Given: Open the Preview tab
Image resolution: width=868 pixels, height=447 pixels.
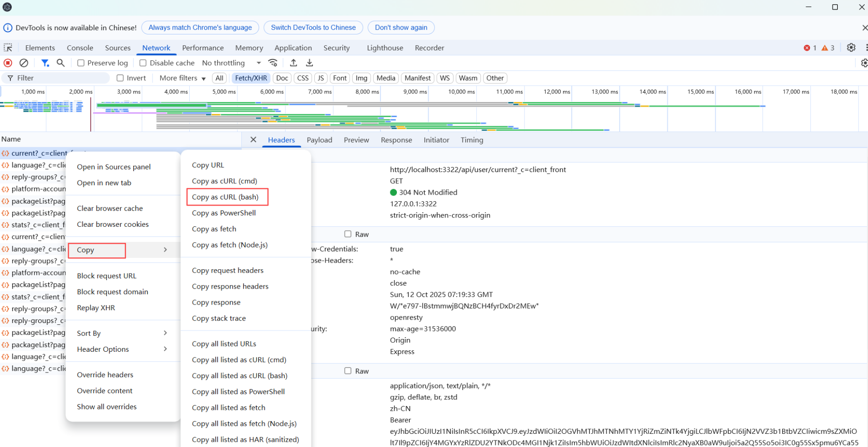Looking at the screenshot, I should [356, 140].
